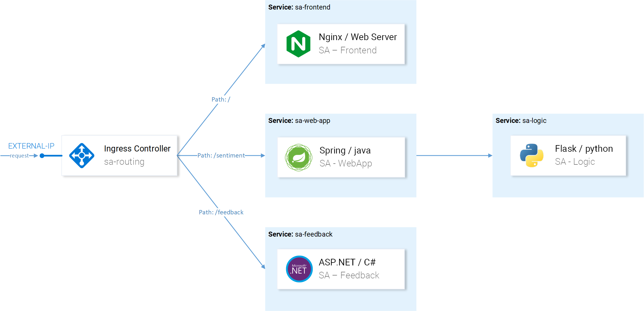Click the 'Service: sa-frontend' heading
The width and height of the screenshot is (644, 311).
click(x=299, y=7)
